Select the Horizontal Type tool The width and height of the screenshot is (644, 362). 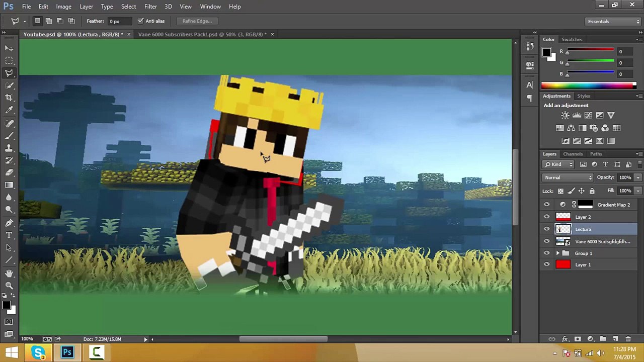click(x=9, y=235)
